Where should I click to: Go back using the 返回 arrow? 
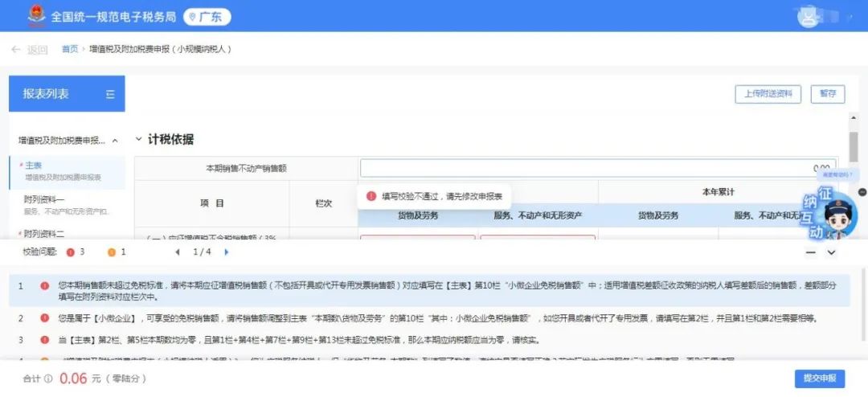tap(30, 50)
